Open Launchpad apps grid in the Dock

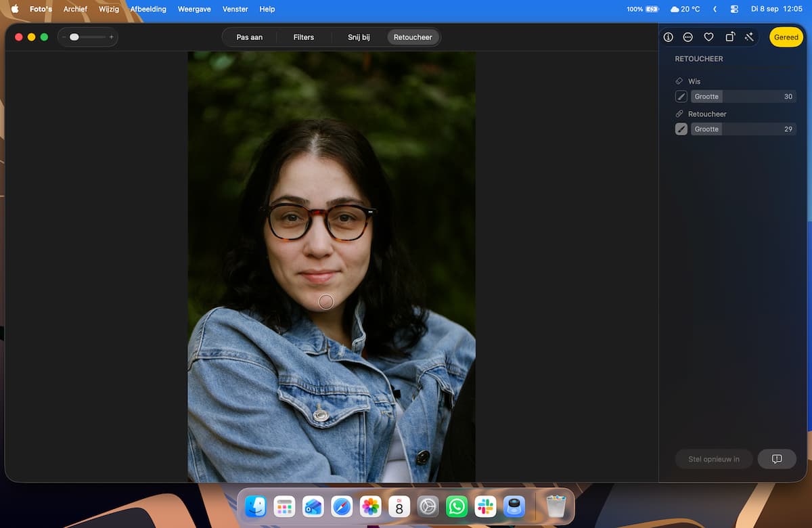(x=284, y=506)
